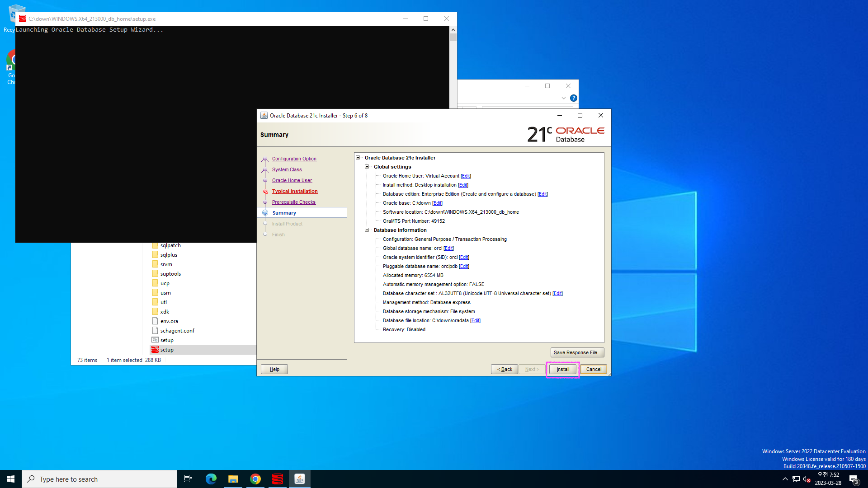The height and width of the screenshot is (488, 868).
Task: Launch Microsoft Edge from taskbar
Action: 211,479
